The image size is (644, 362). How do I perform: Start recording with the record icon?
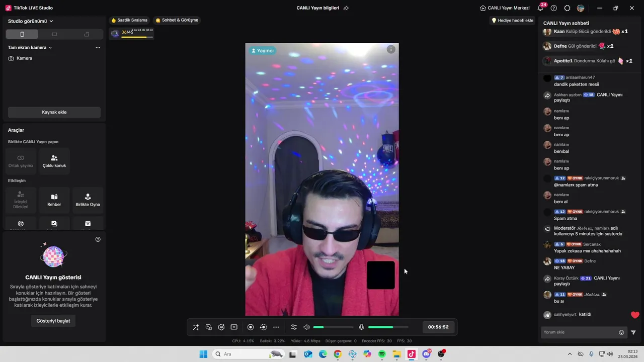[x=251, y=327]
